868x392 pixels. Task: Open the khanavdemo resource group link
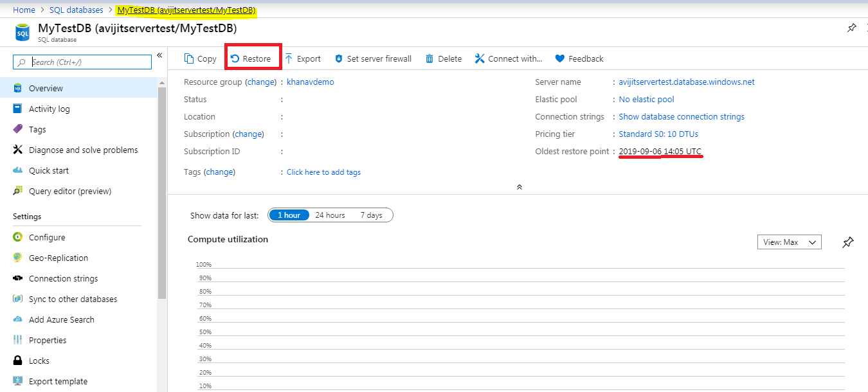tap(310, 82)
